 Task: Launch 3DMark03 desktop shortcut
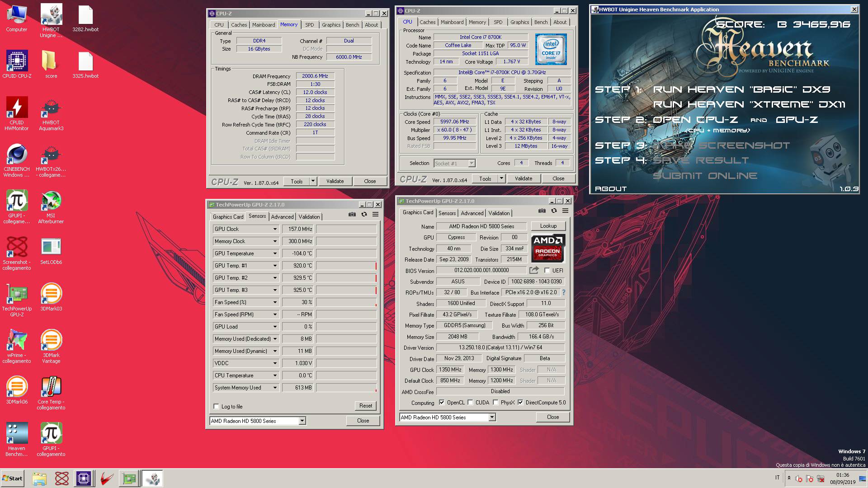click(x=51, y=297)
